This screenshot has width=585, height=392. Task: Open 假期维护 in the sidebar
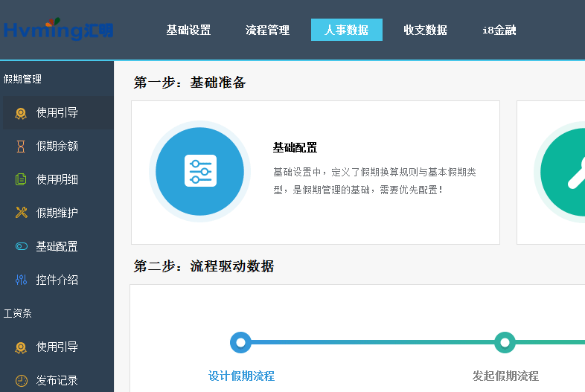58,213
